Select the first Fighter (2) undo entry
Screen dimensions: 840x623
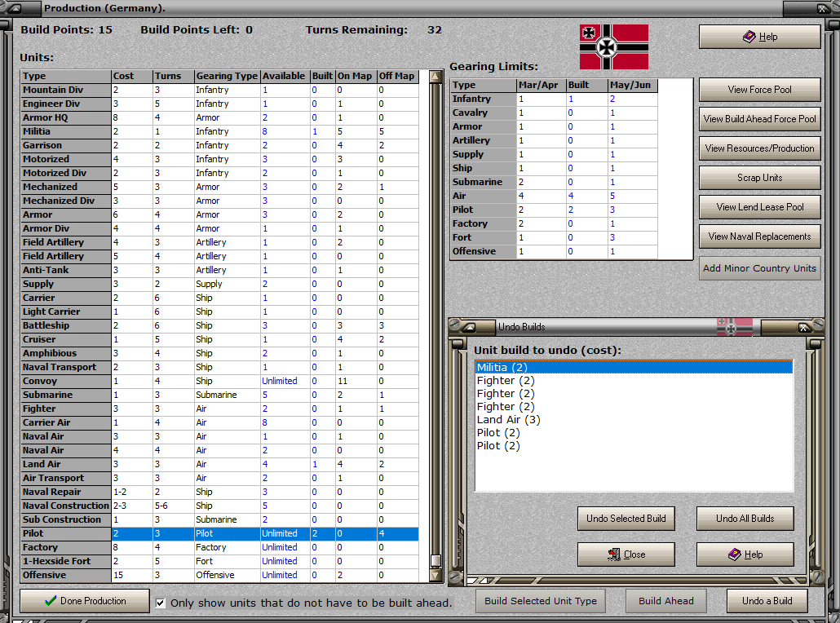click(x=634, y=380)
